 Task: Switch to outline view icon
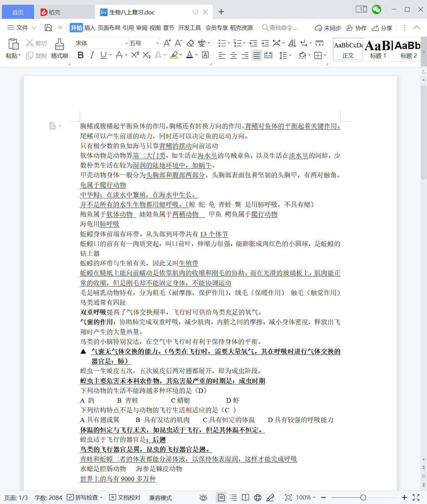(234, 497)
